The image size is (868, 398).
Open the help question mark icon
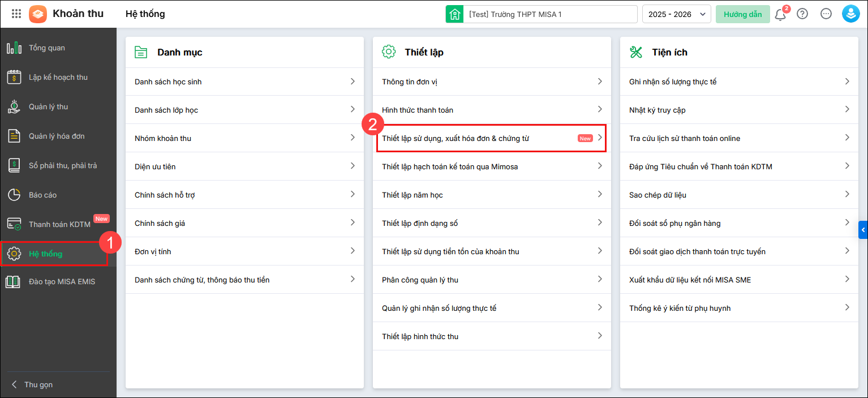coord(802,14)
